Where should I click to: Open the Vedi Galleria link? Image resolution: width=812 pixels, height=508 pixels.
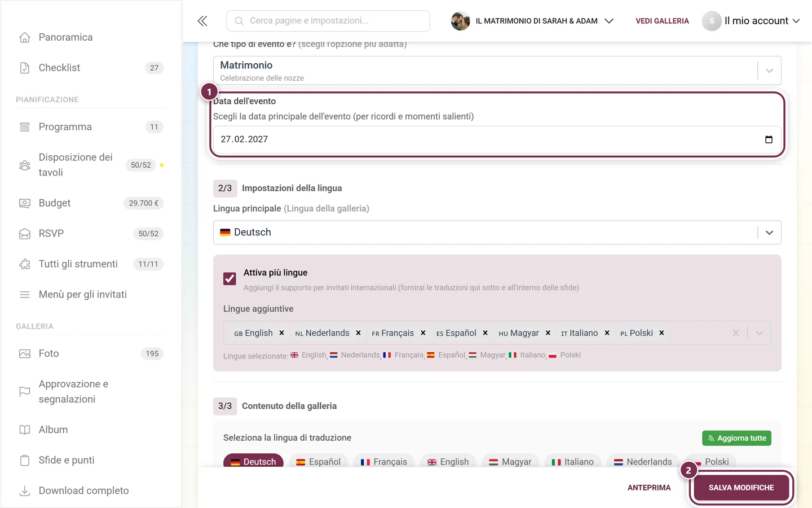[662, 21]
